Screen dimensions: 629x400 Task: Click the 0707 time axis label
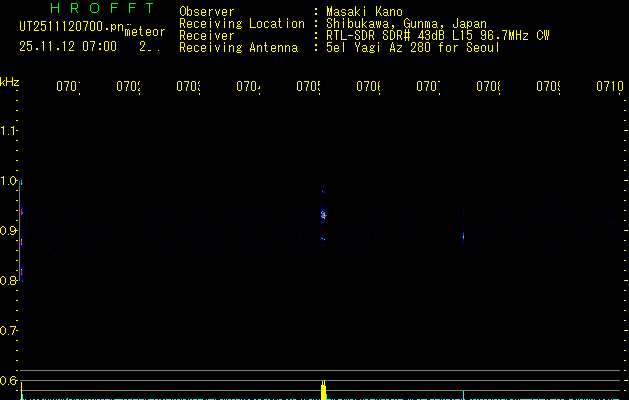pyautogui.click(x=428, y=87)
